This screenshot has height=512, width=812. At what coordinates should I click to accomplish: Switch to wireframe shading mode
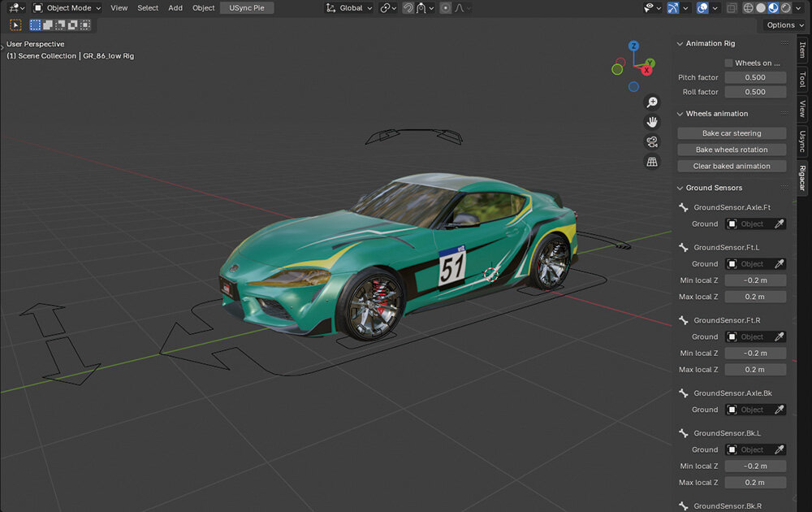[748, 8]
